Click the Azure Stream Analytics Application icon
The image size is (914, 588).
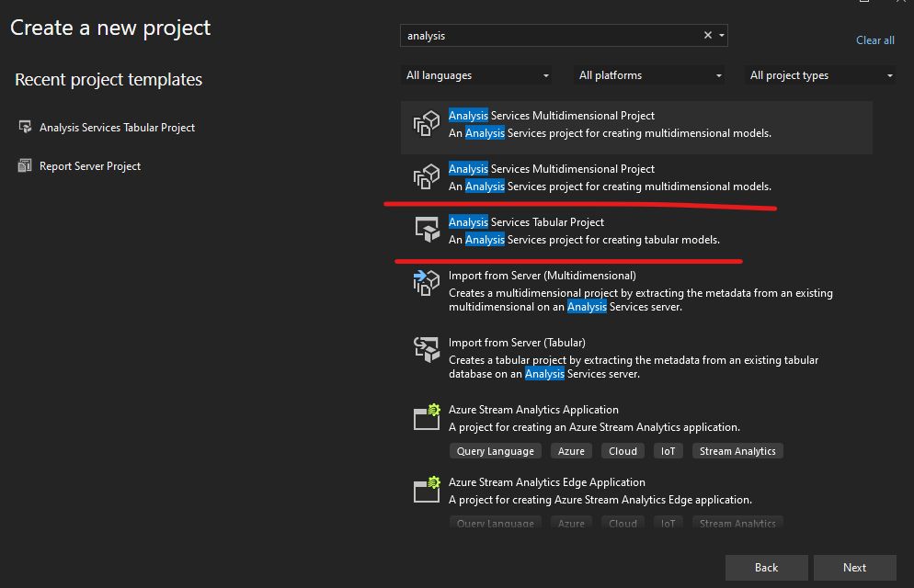pyautogui.click(x=427, y=417)
